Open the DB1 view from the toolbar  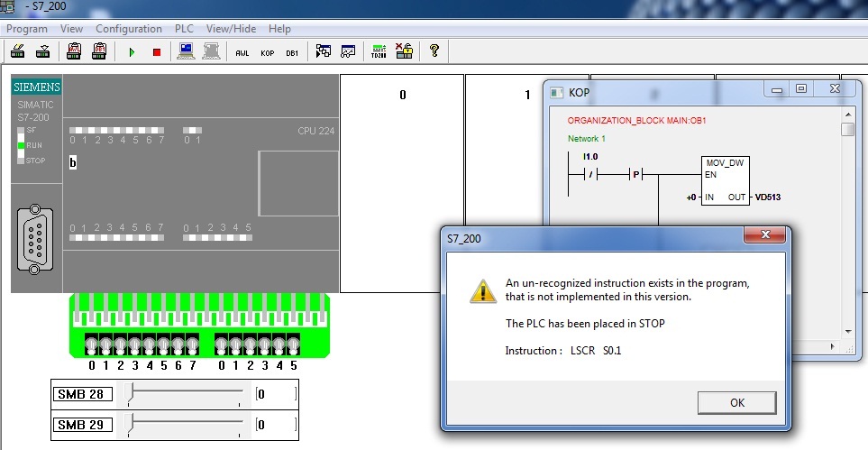click(292, 53)
